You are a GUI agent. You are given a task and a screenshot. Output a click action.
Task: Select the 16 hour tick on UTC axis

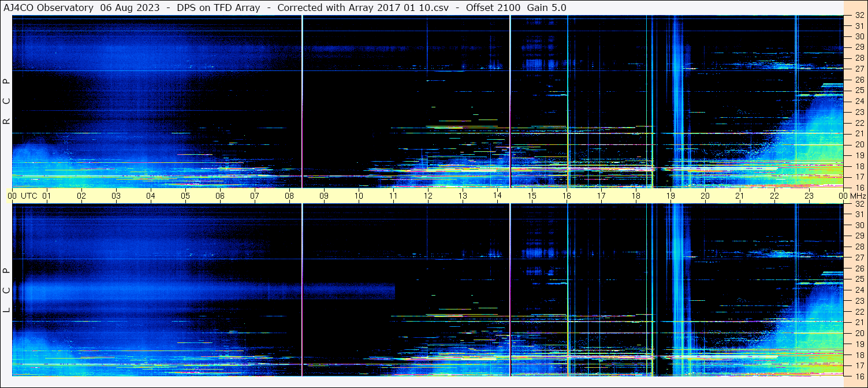pyautogui.click(x=567, y=196)
